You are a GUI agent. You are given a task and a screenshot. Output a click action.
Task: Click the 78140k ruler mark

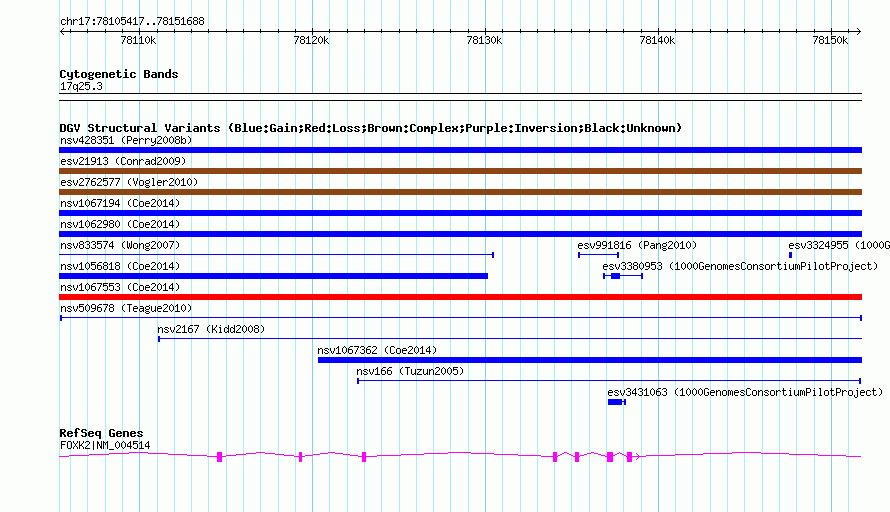coord(657,40)
